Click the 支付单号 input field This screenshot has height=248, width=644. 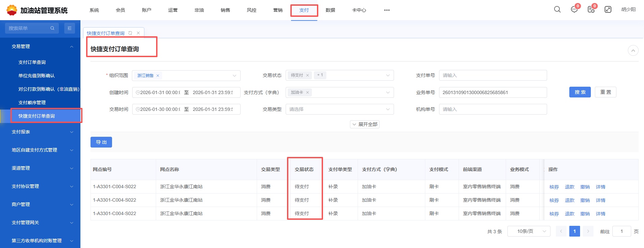tap(493, 75)
